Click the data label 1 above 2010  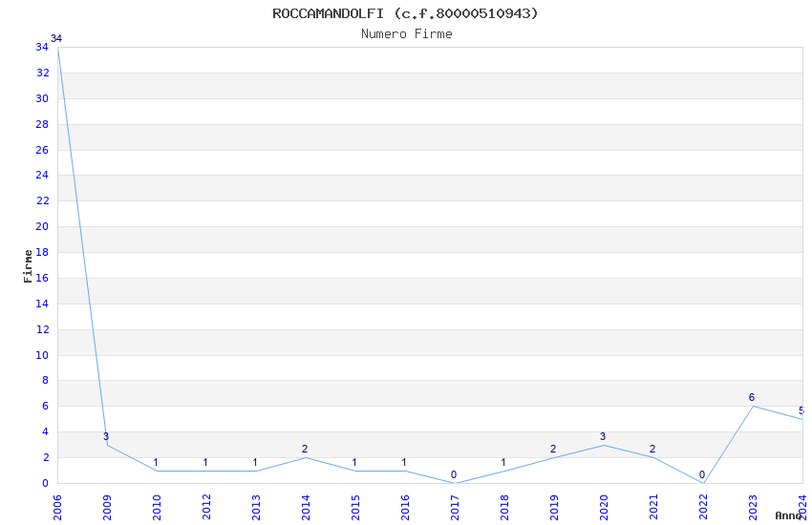click(156, 462)
